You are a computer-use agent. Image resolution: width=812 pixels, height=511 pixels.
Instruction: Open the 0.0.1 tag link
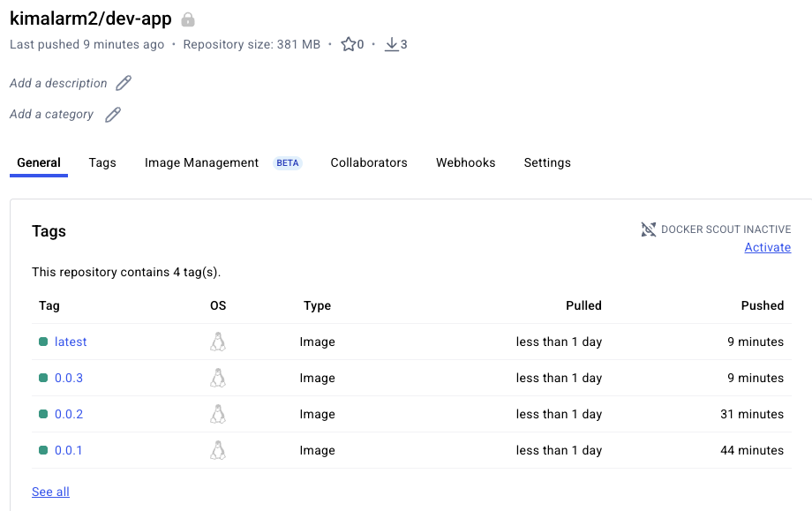tap(68, 450)
